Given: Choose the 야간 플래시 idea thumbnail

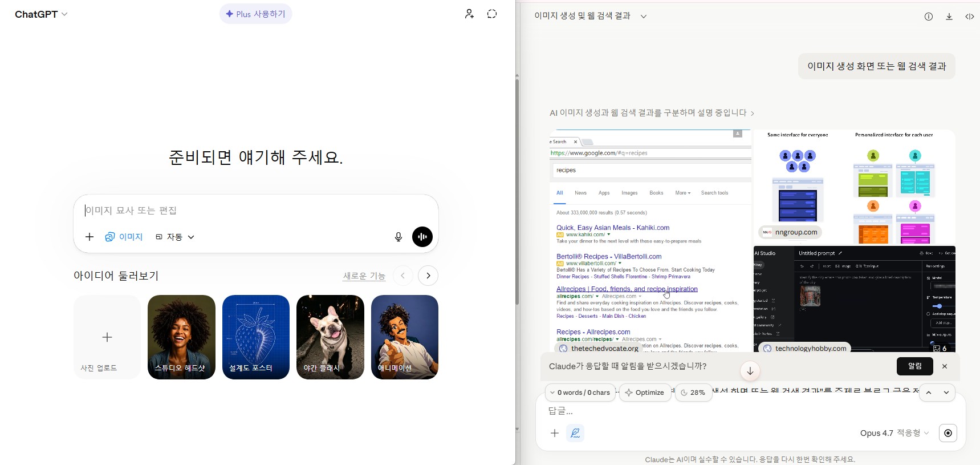Looking at the screenshot, I should point(330,337).
